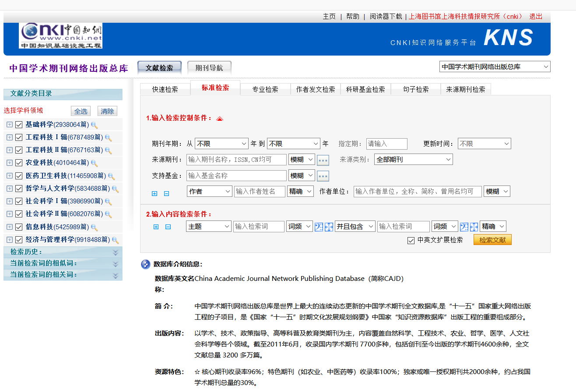Click the magnifier icon beside 医药卫生科技
The width and height of the screenshot is (576, 392).
coord(111,176)
